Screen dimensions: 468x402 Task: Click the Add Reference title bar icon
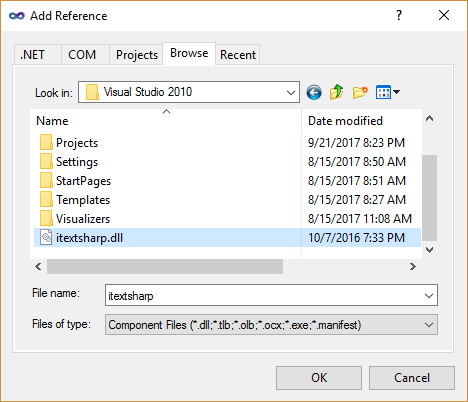click(x=17, y=16)
